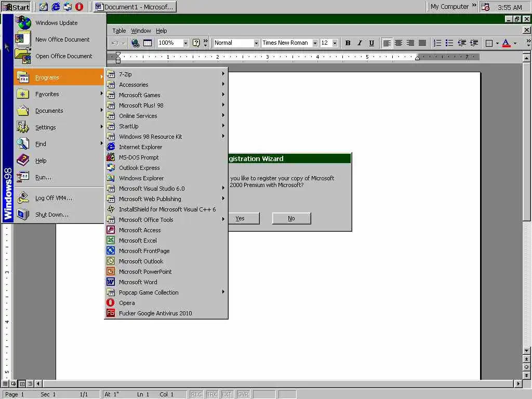Select Open Office Document

pyautogui.click(x=59, y=56)
